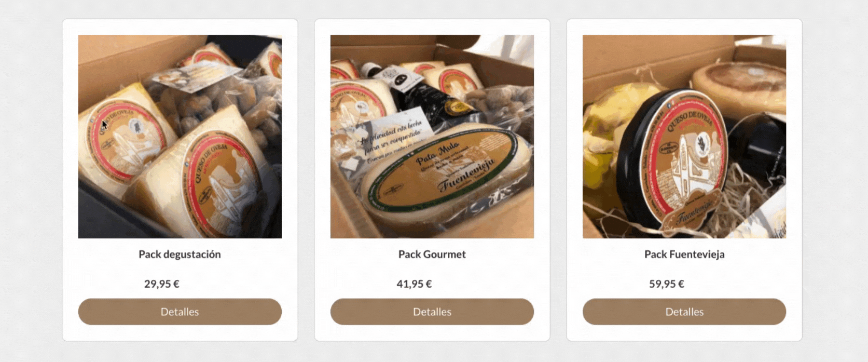868x362 pixels.
Task: Click the Pack Fuentevieja title
Action: tap(684, 254)
